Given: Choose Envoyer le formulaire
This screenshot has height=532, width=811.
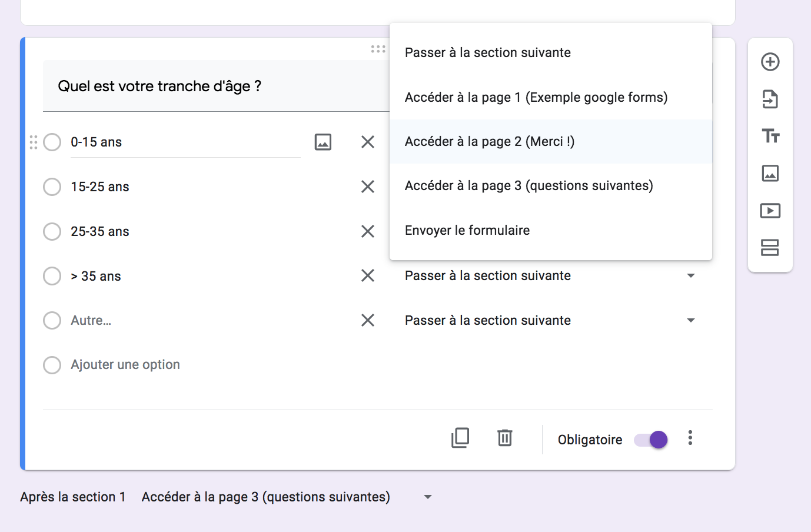Looking at the screenshot, I should click(x=551, y=230).
